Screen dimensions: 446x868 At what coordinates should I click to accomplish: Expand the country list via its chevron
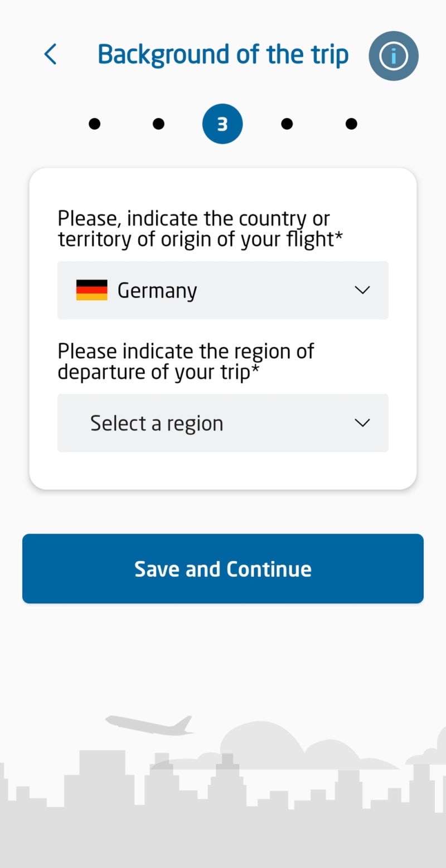362,290
